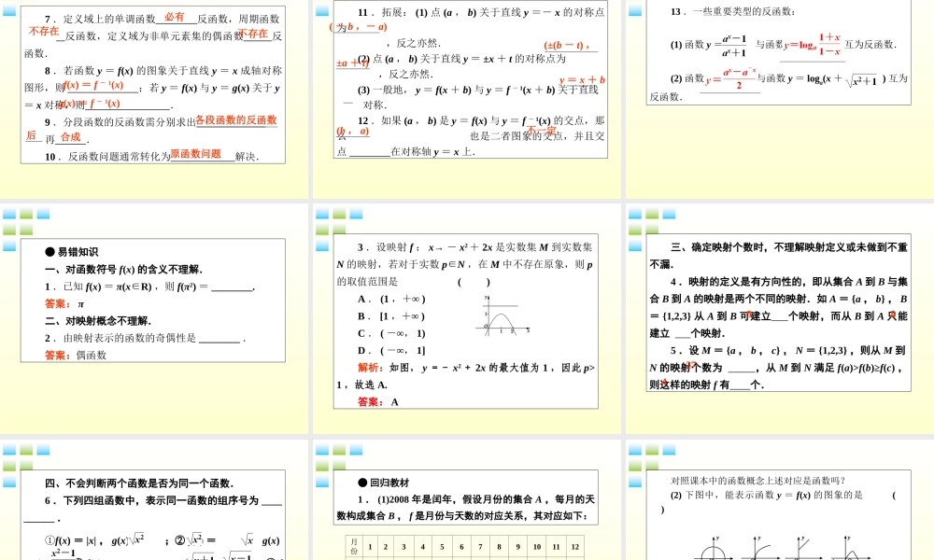Open the slide '四、不会判断两个函数是否为同一个函数'
The width and height of the screenshot is (934, 560).
(x=154, y=500)
